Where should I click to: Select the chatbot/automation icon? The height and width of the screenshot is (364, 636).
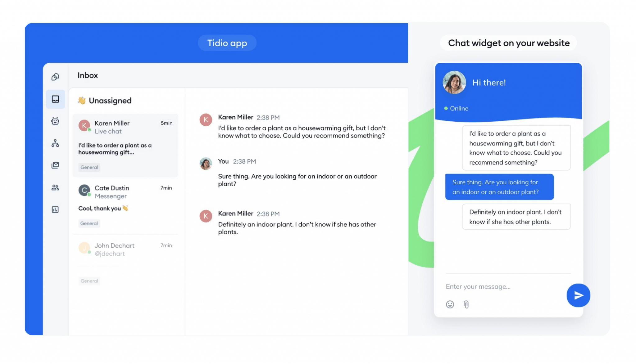pyautogui.click(x=55, y=121)
